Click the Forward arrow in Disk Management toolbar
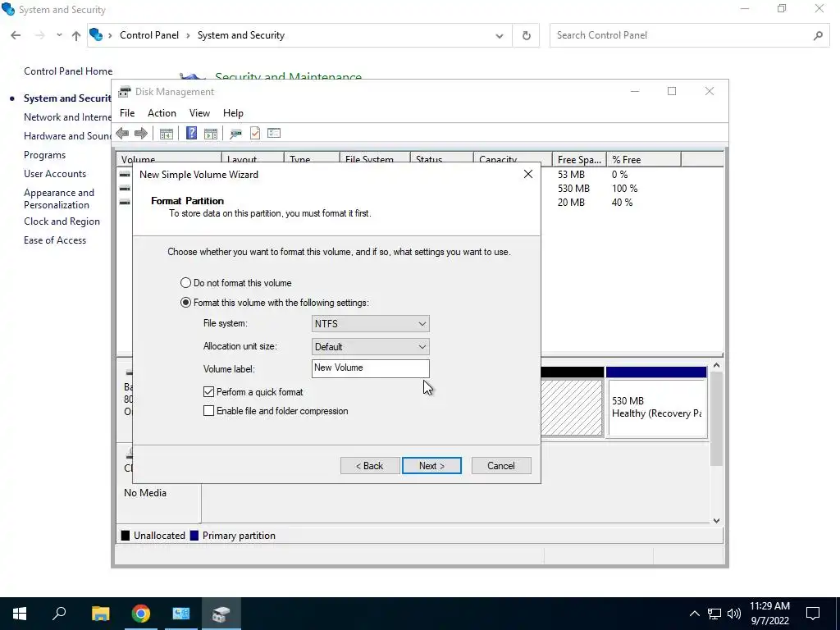The image size is (840, 630). (x=141, y=134)
